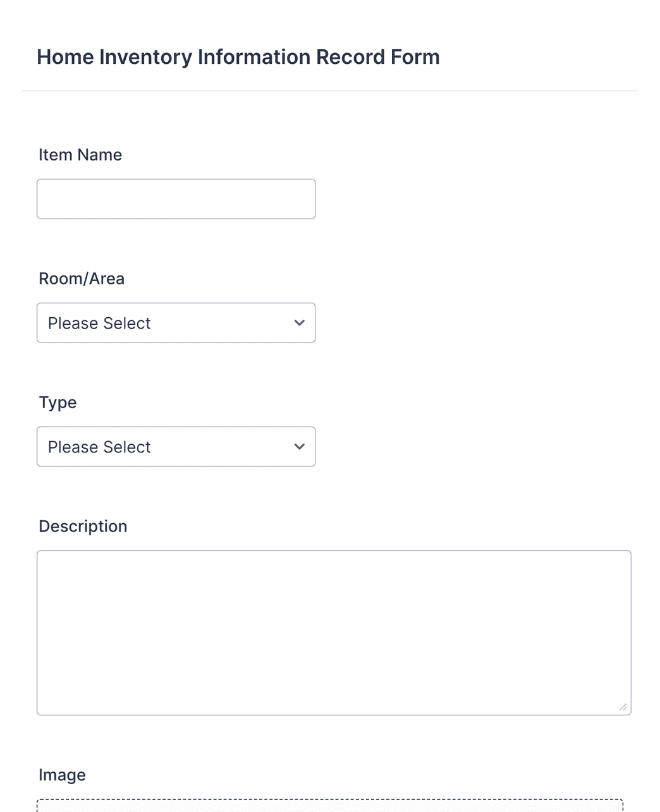
Task: Click the Room/Area label
Action: point(81,278)
